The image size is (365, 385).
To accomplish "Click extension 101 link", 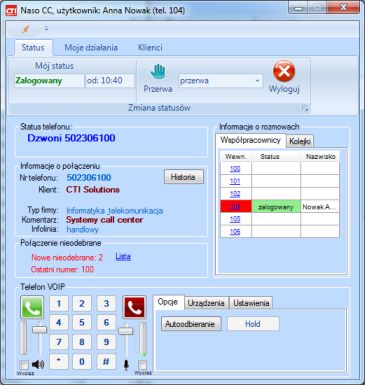I will pos(235,181).
